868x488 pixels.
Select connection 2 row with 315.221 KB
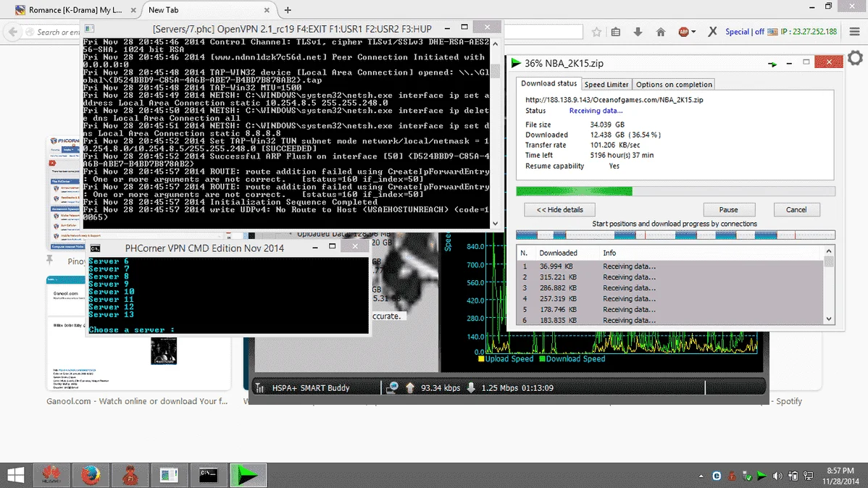[x=670, y=277]
